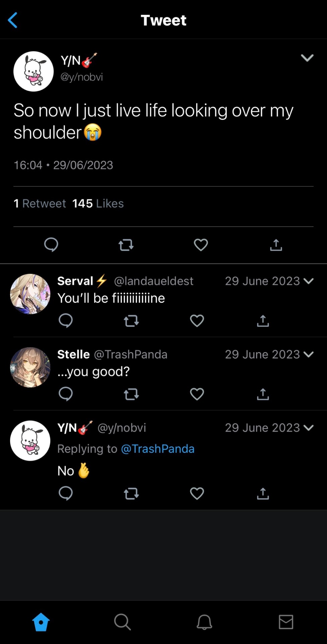Viewport: 327px width, 644px height.
Task: Expand options for Serval's reply
Action: pyautogui.click(x=308, y=281)
